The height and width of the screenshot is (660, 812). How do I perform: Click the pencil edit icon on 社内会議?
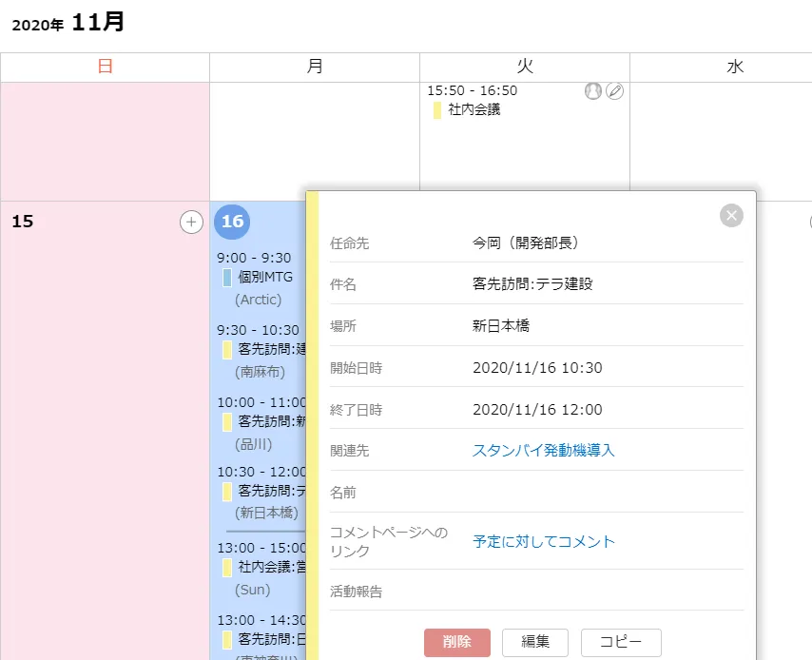(x=614, y=91)
